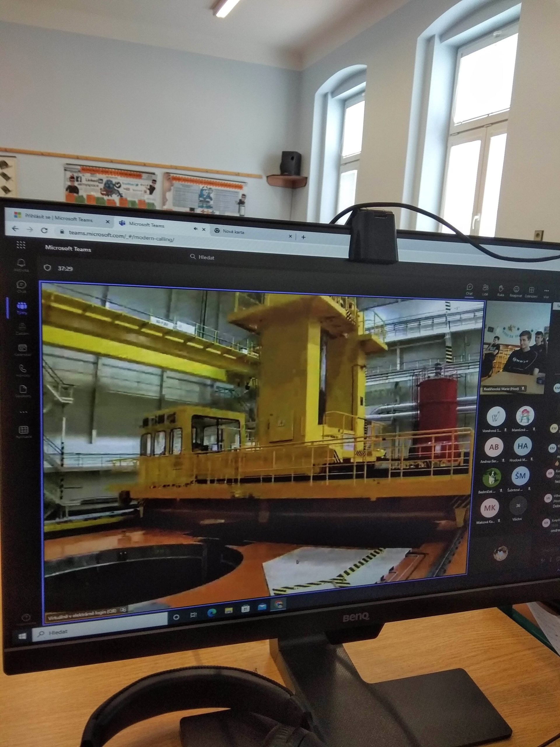Open Chat in the Teams sidebar

22,286
